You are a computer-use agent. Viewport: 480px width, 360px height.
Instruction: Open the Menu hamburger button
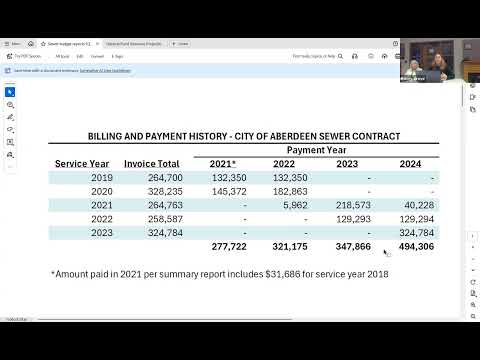(13, 44)
